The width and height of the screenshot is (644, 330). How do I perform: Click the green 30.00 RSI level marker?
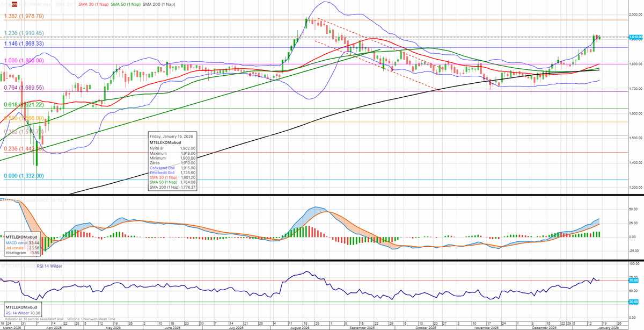tap(633, 302)
